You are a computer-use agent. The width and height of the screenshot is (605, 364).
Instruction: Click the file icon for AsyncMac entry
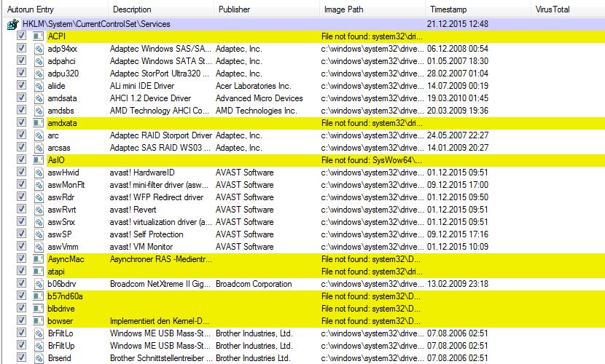coord(38,259)
